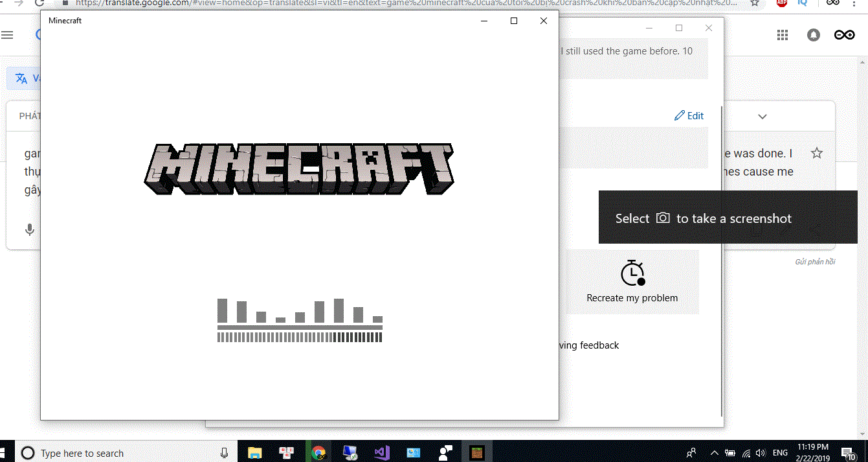This screenshot has width=868, height=462.
Task: Click the Edit pencil link
Action: pos(689,116)
